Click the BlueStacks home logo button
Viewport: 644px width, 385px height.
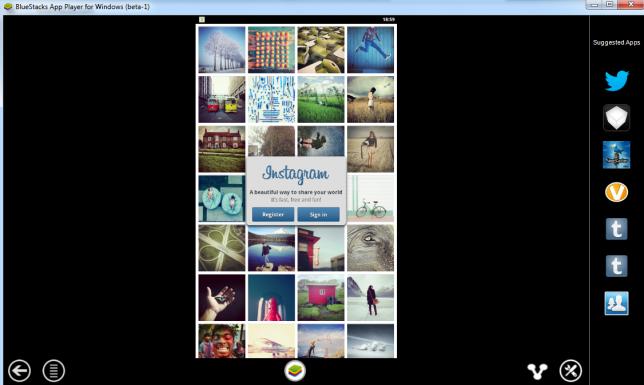point(295,371)
